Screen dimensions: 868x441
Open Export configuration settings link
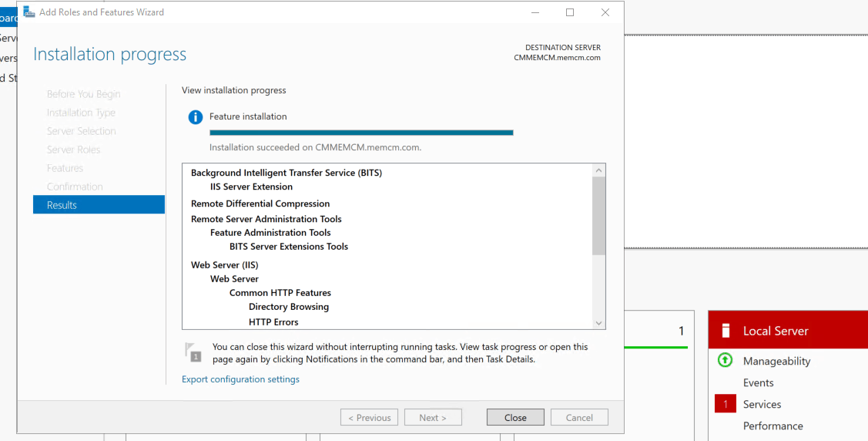click(x=240, y=379)
